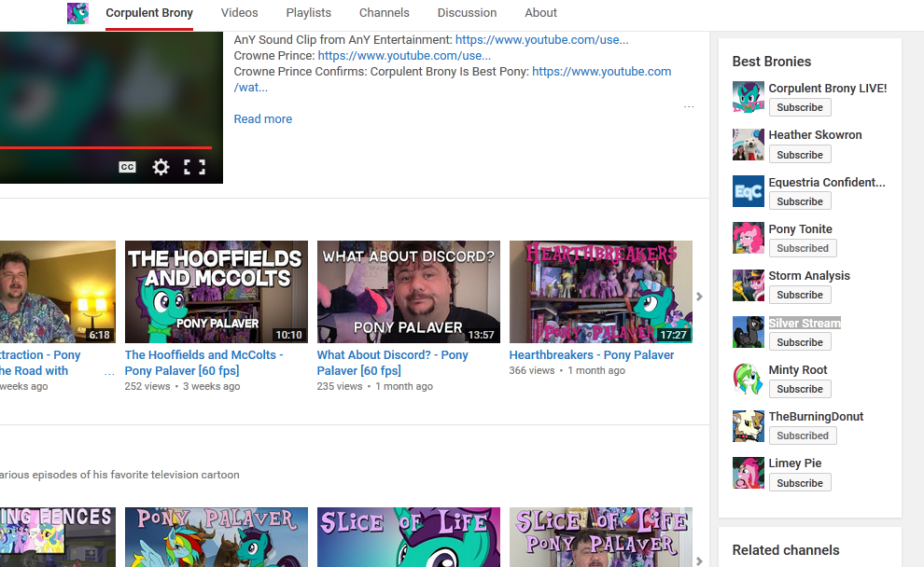
Task: Open Equestria Confident EqC avatar
Action: [749, 191]
